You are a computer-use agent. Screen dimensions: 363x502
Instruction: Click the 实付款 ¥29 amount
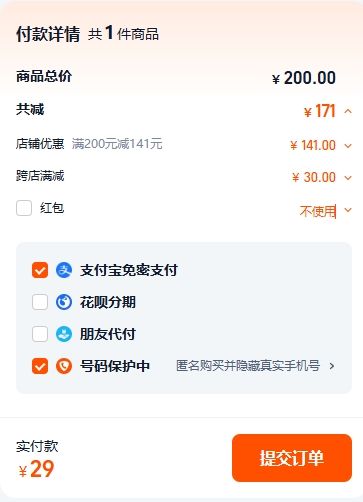36,469
